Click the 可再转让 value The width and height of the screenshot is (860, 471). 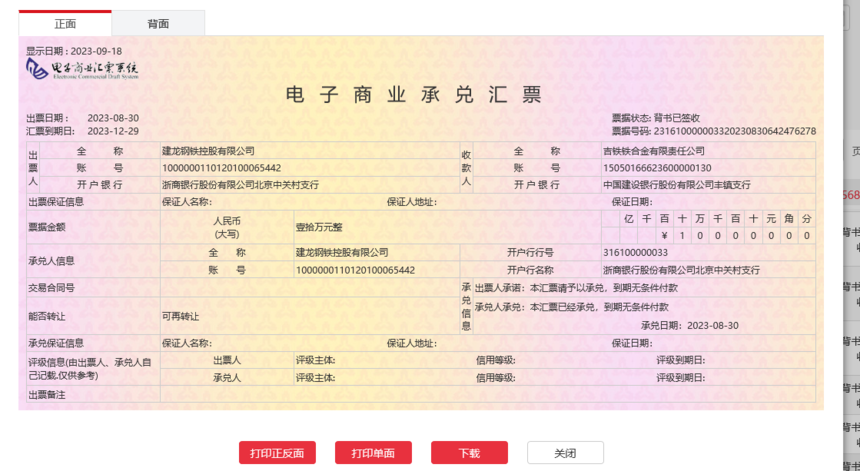click(180, 316)
